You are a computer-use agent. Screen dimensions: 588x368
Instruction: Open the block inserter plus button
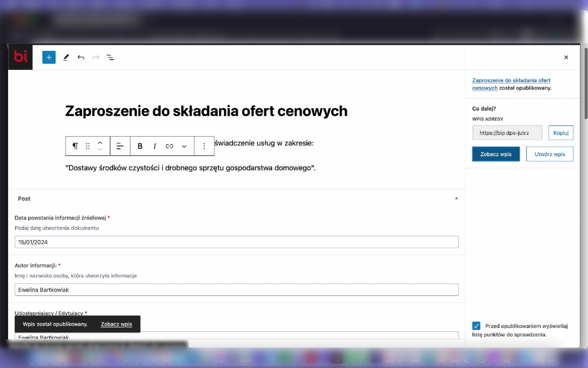[49, 57]
